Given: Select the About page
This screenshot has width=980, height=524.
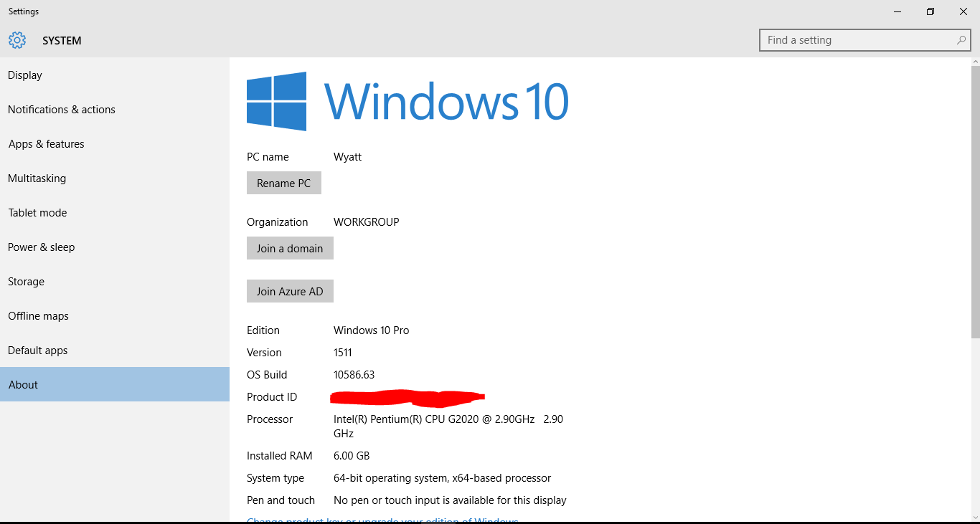Looking at the screenshot, I should (115, 384).
